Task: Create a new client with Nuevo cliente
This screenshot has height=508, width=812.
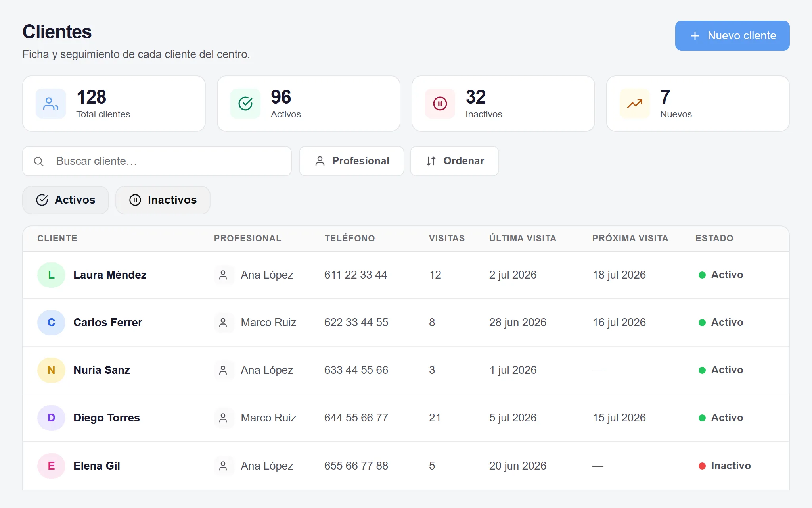Action: (732, 36)
